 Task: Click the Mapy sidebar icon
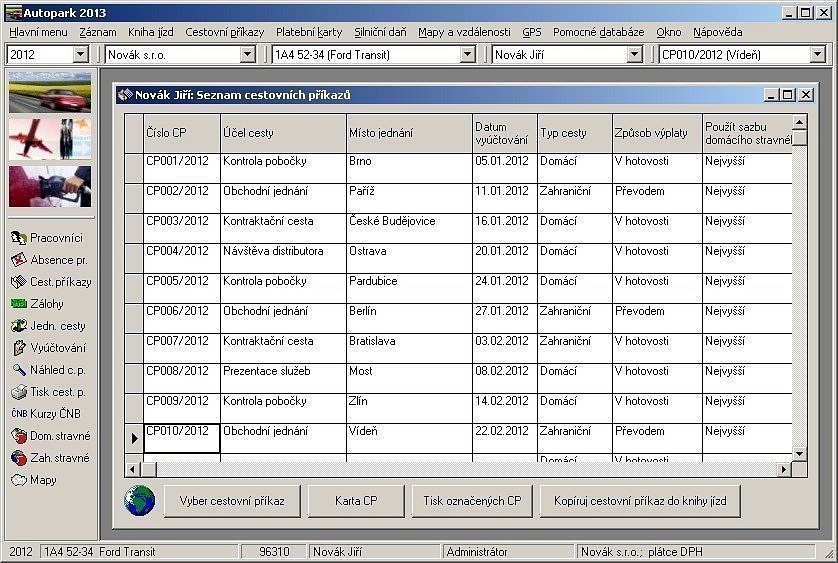coord(19,480)
